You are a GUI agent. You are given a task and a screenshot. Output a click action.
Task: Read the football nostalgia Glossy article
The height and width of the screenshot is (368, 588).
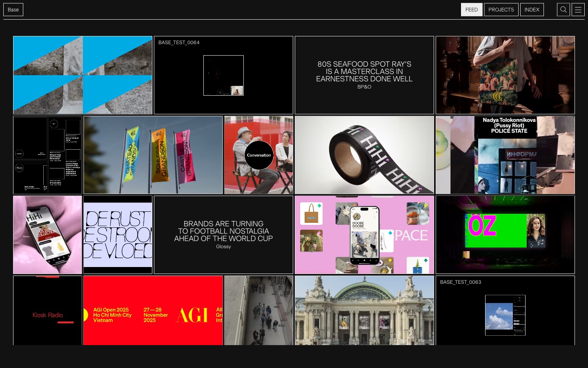[223, 235]
